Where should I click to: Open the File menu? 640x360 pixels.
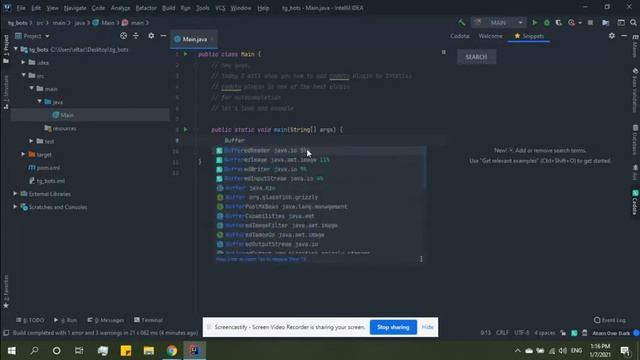(21, 8)
